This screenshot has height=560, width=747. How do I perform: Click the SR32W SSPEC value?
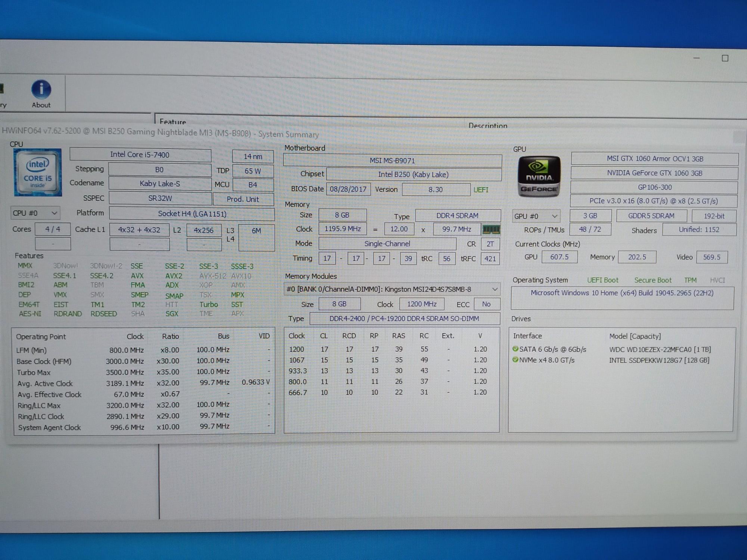coord(160,198)
